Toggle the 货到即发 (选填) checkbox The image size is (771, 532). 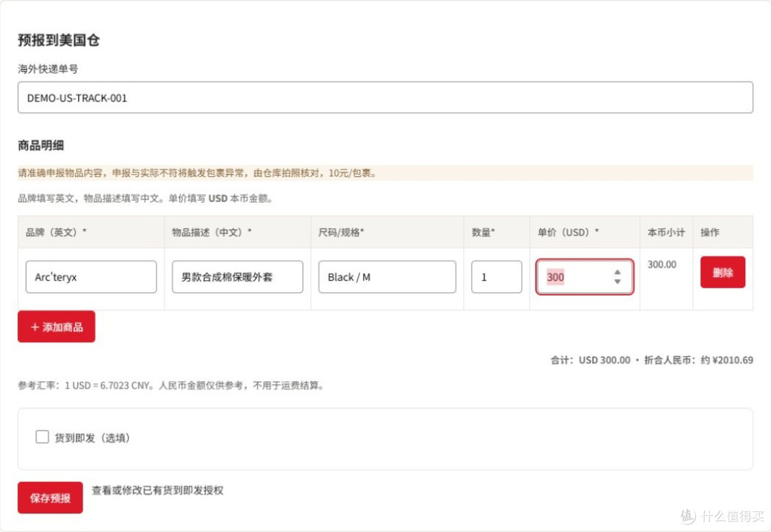[42, 436]
